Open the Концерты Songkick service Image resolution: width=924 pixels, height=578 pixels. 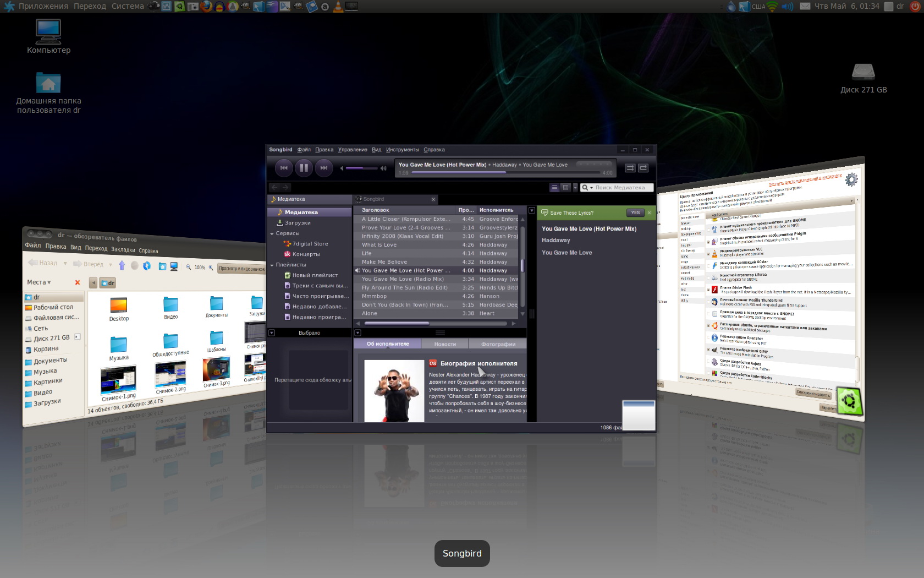pos(306,254)
